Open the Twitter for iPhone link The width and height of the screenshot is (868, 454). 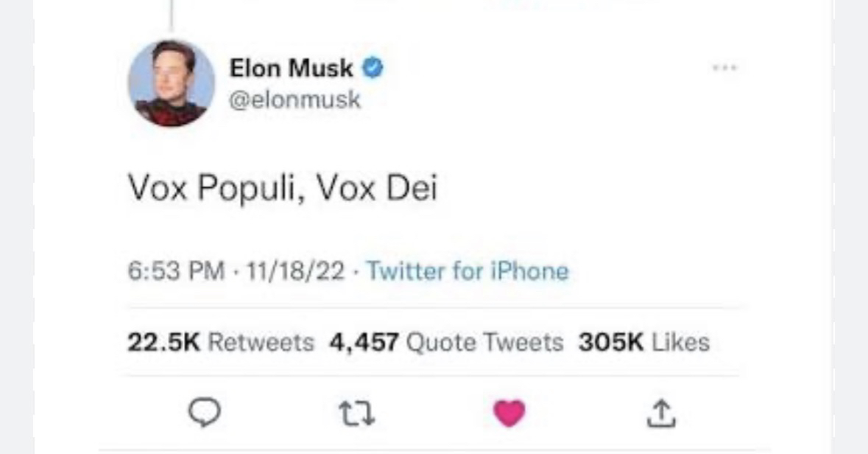click(x=467, y=271)
